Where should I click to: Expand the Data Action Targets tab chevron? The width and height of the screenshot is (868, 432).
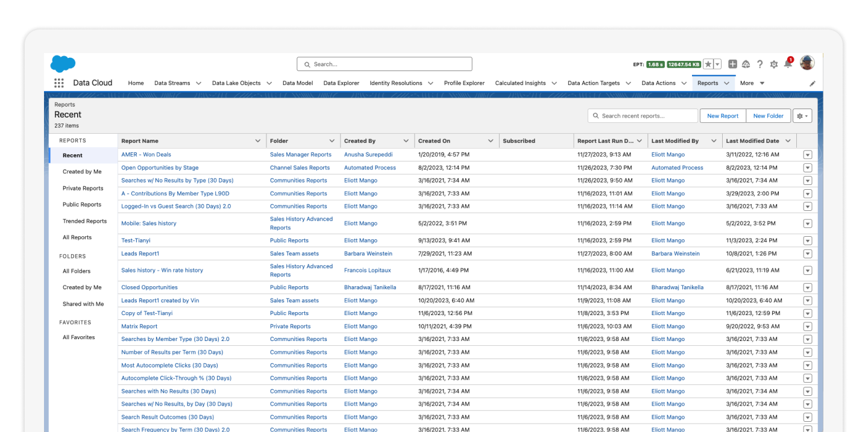628,84
